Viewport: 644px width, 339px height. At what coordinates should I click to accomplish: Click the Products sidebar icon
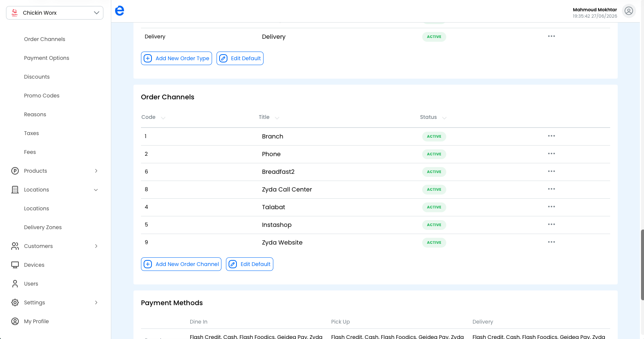pos(15,171)
